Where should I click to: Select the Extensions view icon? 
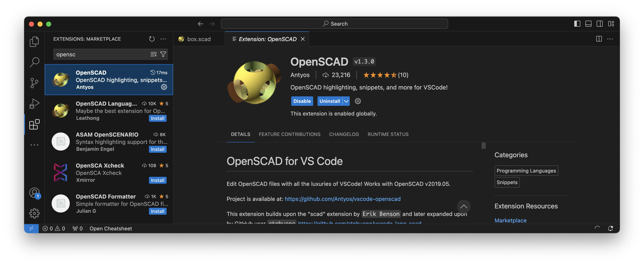(34, 124)
